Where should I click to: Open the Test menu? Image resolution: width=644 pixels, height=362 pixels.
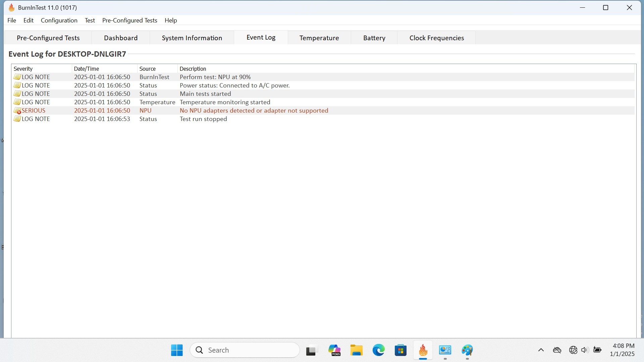pyautogui.click(x=90, y=20)
